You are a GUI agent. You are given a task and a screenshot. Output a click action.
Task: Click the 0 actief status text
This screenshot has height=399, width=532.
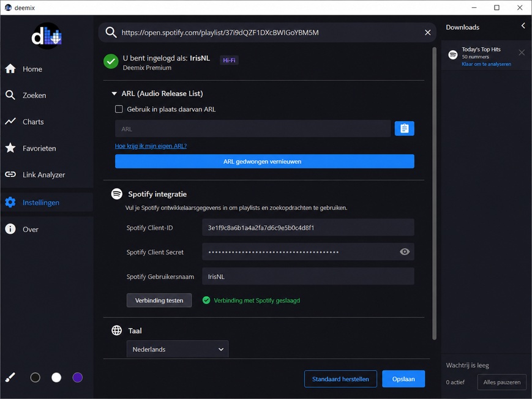pos(455,382)
